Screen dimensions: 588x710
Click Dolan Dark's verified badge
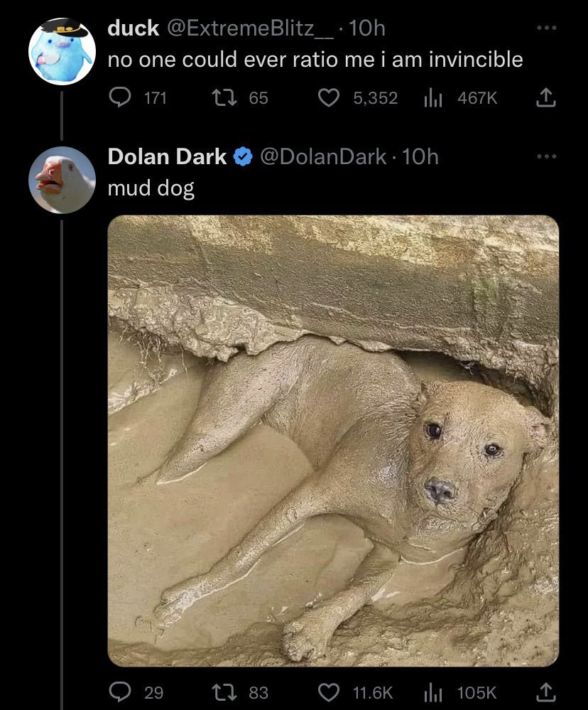[243, 157]
